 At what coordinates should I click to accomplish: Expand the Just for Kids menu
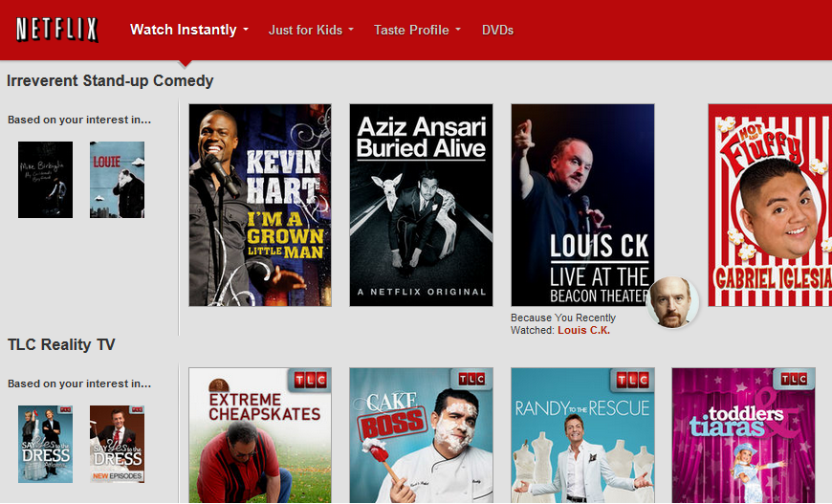(311, 30)
